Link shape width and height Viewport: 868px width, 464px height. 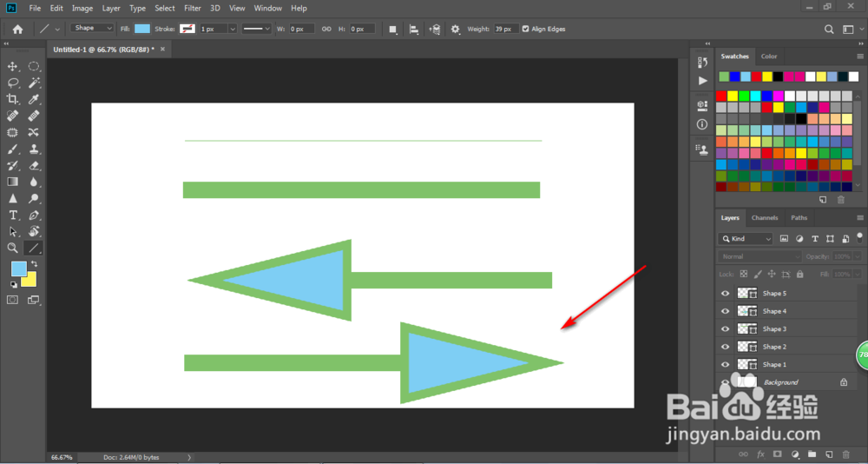326,29
